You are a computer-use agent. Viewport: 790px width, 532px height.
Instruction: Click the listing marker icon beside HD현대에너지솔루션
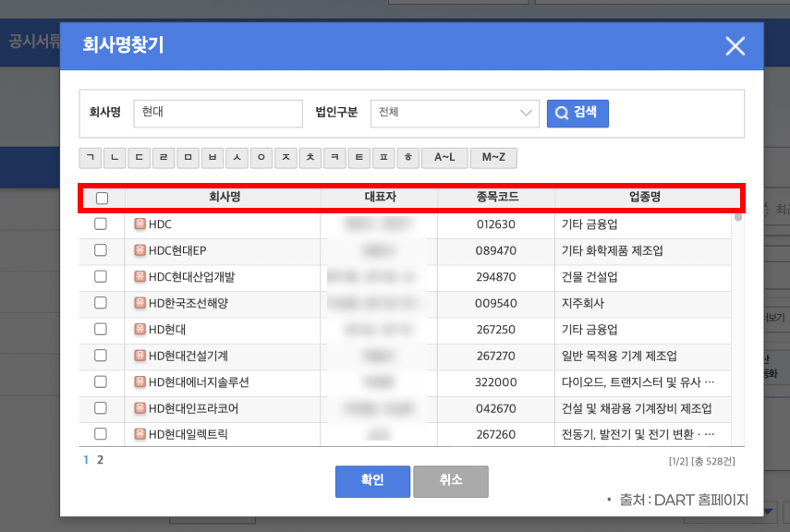click(x=140, y=382)
